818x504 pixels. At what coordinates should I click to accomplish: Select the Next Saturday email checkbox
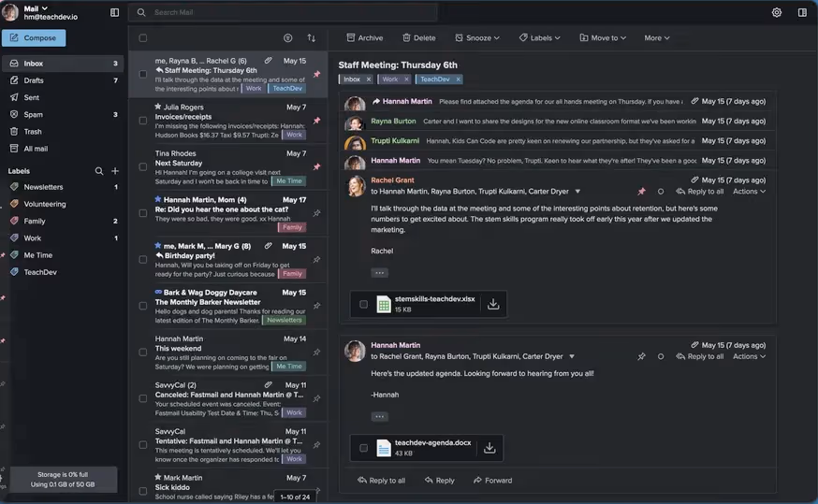[x=143, y=166]
